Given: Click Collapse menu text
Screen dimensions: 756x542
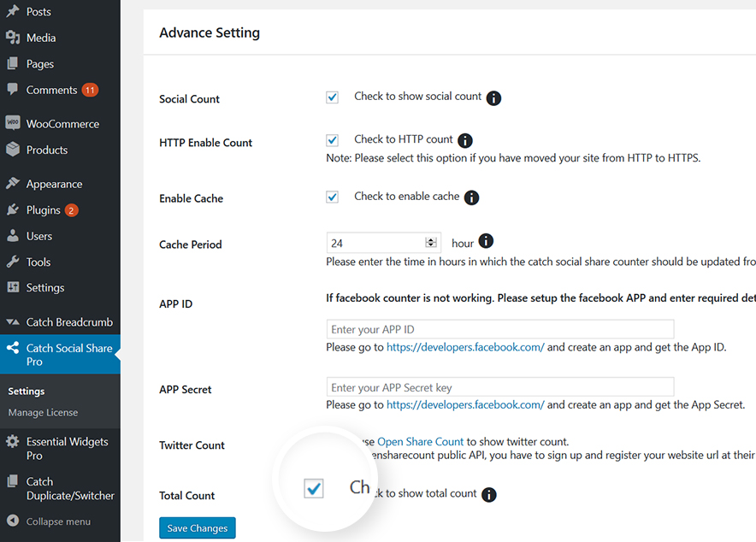Looking at the screenshot, I should tap(58, 521).
